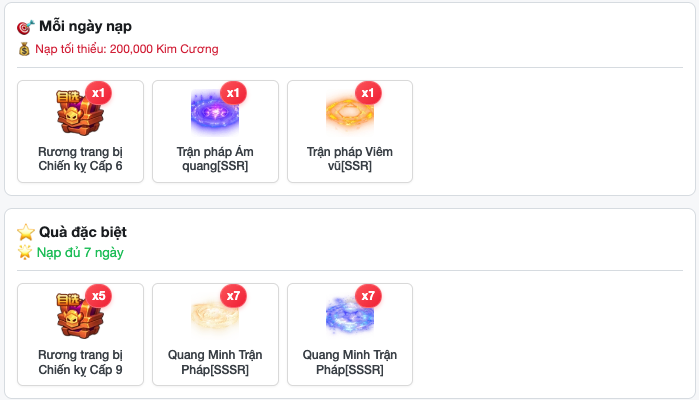This screenshot has width=699, height=400.
Task: Click the x1 badge on Trận pháp Viêm vũ
Action: 368,93
